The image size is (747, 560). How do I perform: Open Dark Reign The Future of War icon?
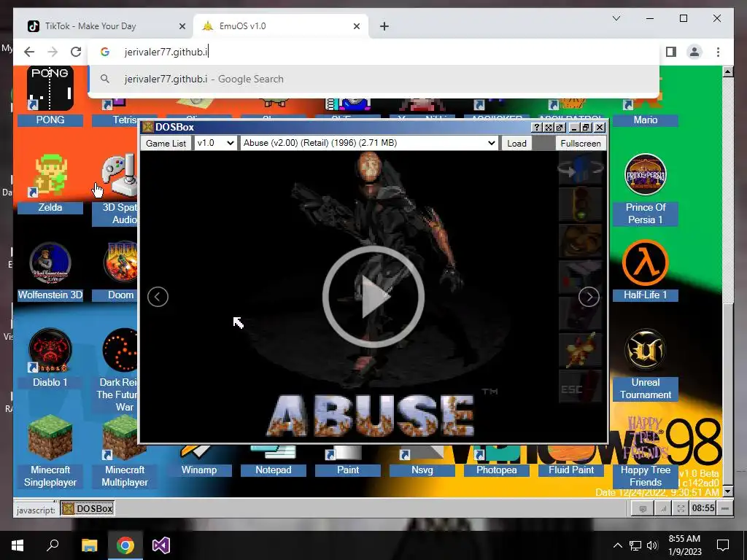coord(120,351)
